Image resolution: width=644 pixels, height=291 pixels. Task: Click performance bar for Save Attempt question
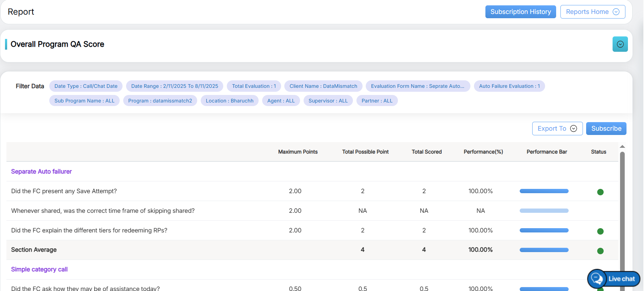(x=544, y=191)
